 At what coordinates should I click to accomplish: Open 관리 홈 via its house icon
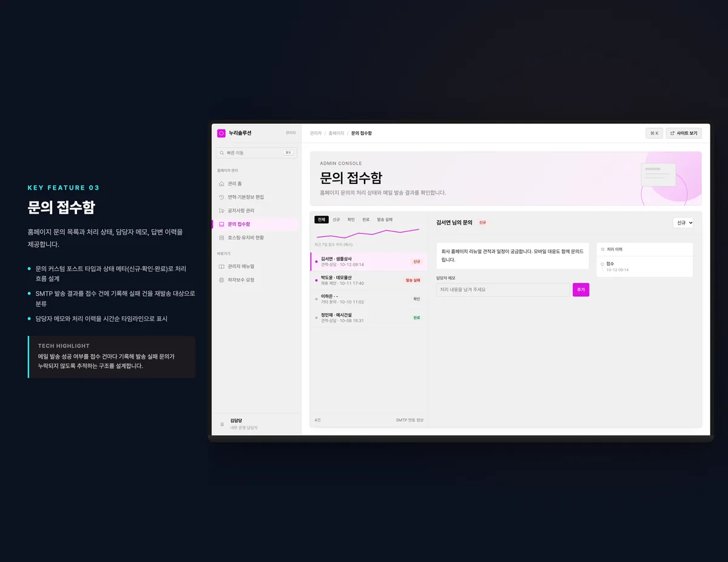point(221,183)
